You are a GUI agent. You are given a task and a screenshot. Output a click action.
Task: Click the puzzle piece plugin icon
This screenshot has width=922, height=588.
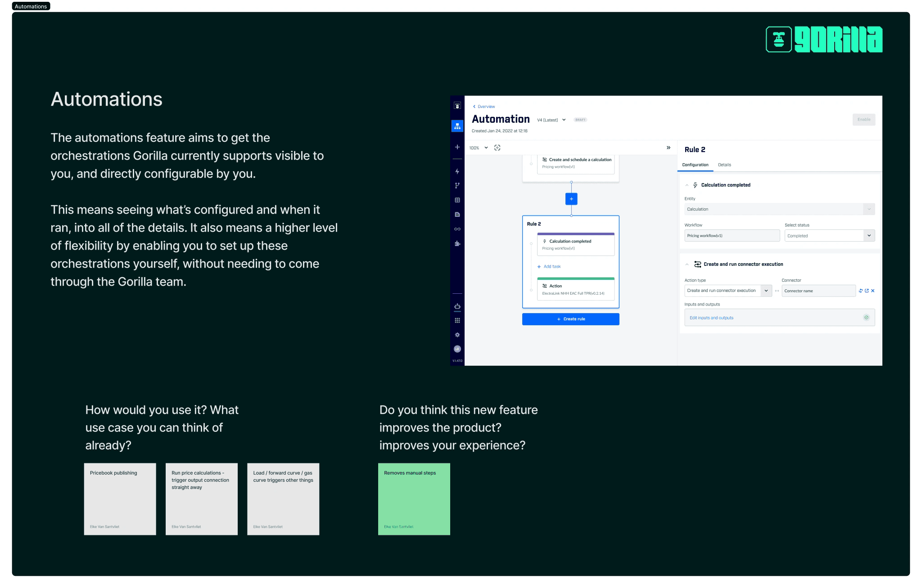point(457,243)
